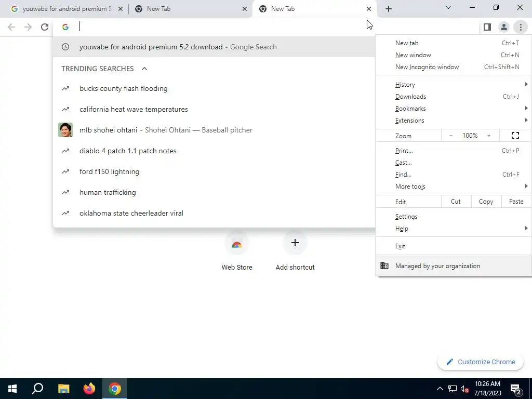Click the Shohei Ohtani thumbnail photo
Screen dimensions: 532x399
pos(65,130)
